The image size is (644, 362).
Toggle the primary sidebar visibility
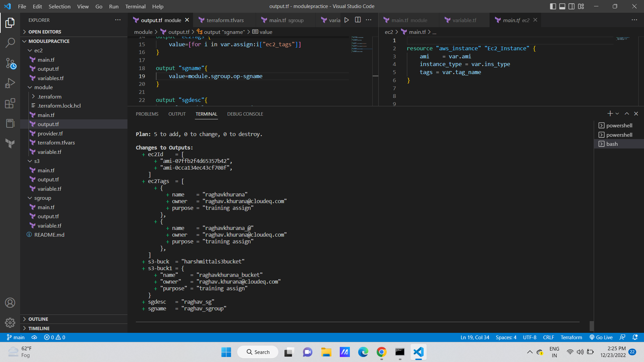point(553,6)
